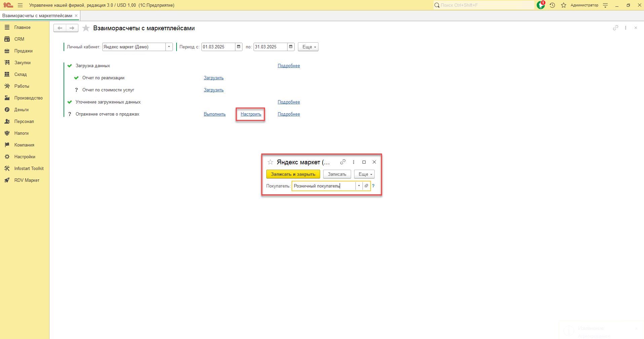Close the Яндекс маркет dialog
This screenshot has width=644, height=339.
point(374,162)
